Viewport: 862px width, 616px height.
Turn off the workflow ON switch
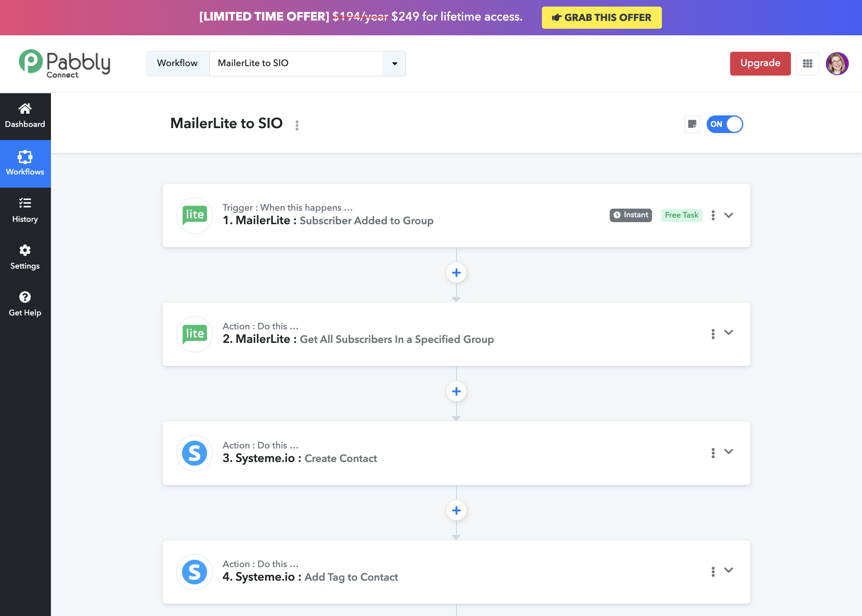725,124
